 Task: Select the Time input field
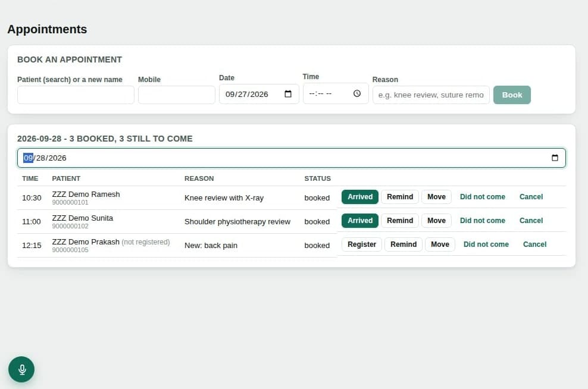(x=336, y=93)
